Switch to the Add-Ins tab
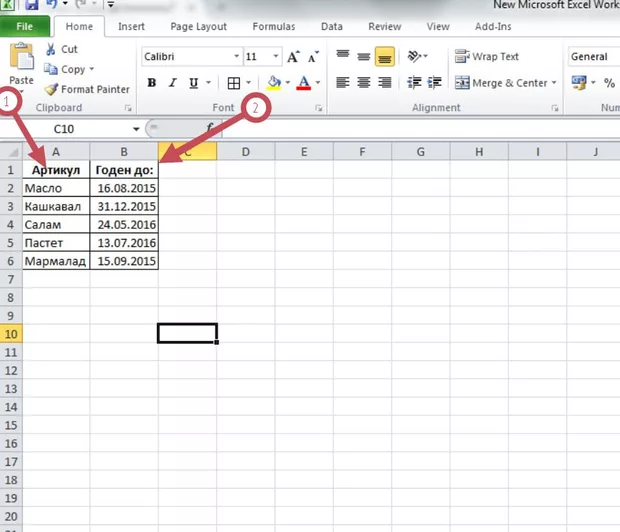The image size is (620, 532). point(493,27)
